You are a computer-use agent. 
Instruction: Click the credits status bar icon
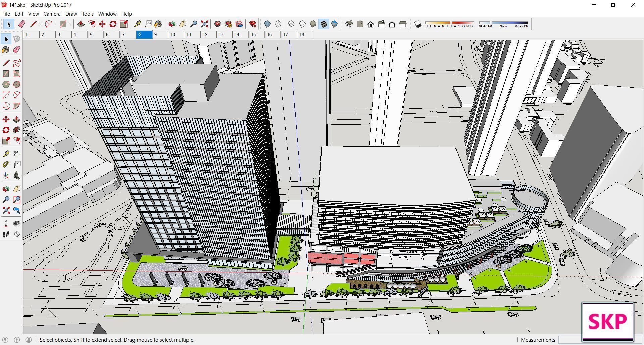pyautogui.click(x=17, y=340)
